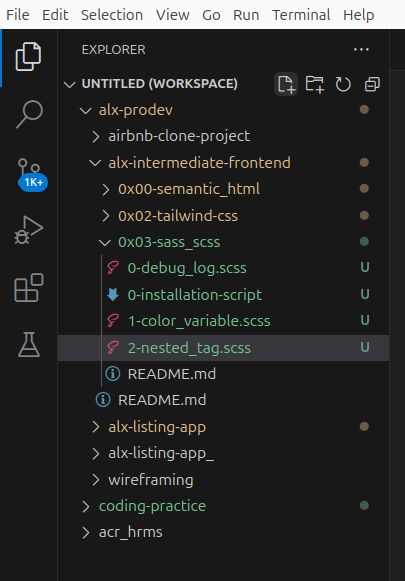Click modified dot beside alx-intermediate-frontend

(x=364, y=162)
